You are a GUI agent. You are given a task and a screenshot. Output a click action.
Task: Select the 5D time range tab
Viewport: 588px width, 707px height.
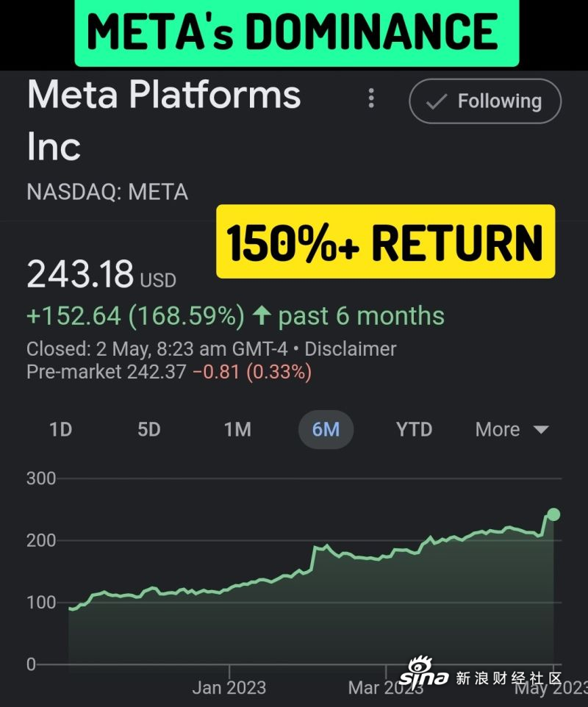click(x=149, y=429)
